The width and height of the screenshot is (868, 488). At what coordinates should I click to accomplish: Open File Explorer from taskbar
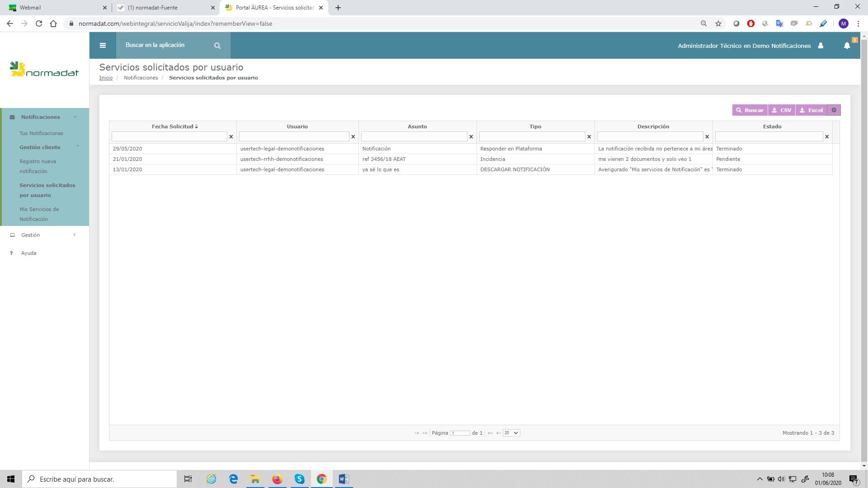point(255,479)
